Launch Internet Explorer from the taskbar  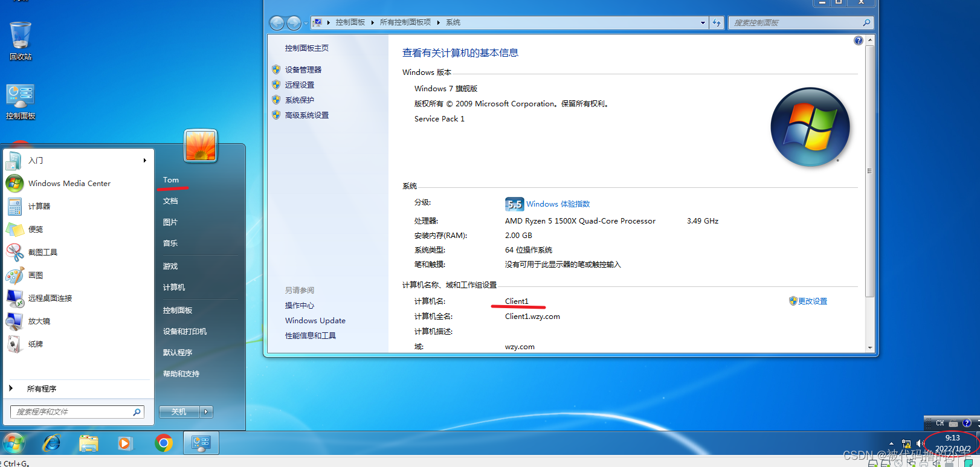tap(51, 443)
